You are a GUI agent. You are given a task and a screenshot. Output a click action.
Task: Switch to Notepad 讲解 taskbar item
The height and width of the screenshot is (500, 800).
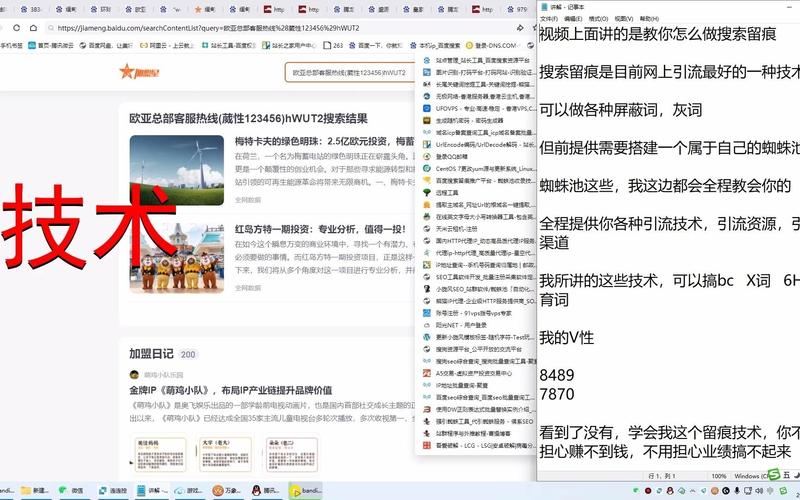click(153, 491)
